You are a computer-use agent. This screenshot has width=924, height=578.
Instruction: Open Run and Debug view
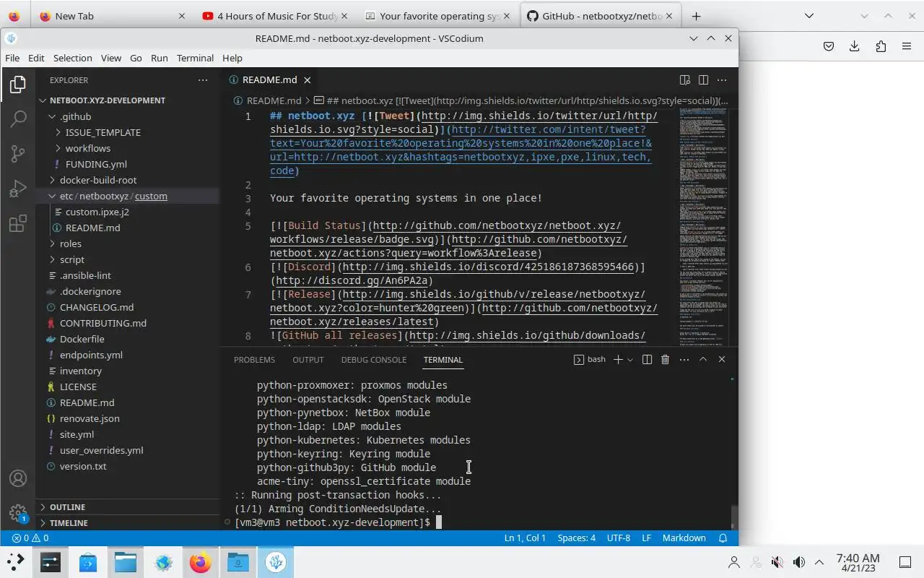(x=18, y=189)
